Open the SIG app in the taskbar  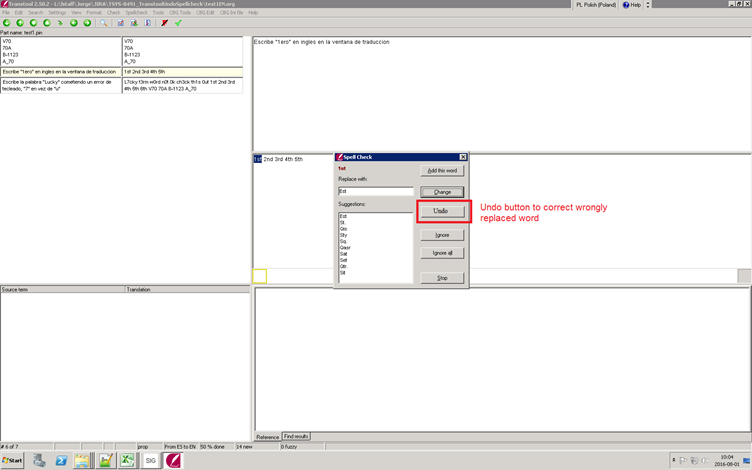tap(150, 460)
